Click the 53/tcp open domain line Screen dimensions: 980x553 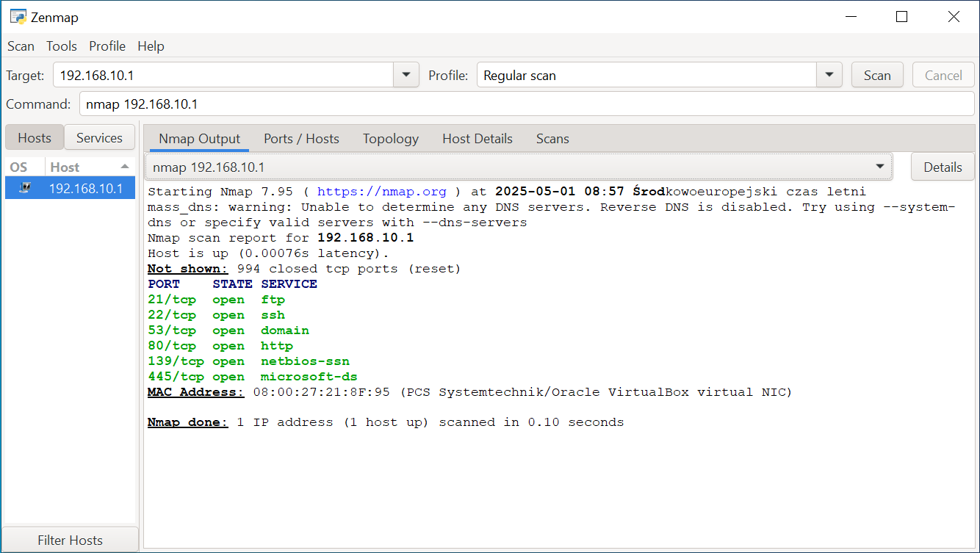coord(228,330)
